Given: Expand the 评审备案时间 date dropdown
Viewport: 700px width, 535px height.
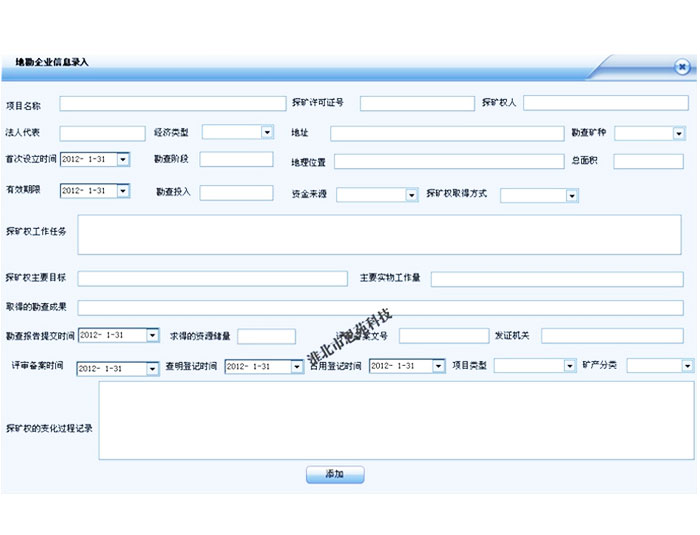Looking at the screenshot, I should 152,368.
